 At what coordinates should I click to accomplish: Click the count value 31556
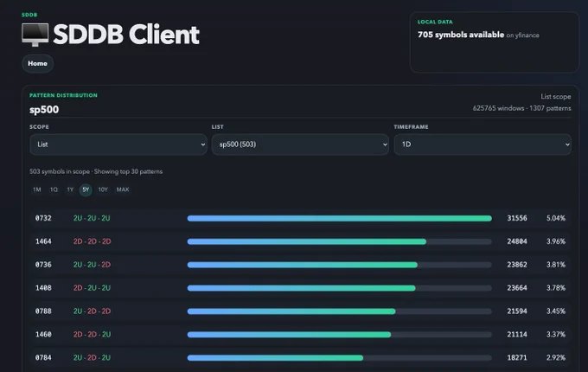tap(517, 218)
